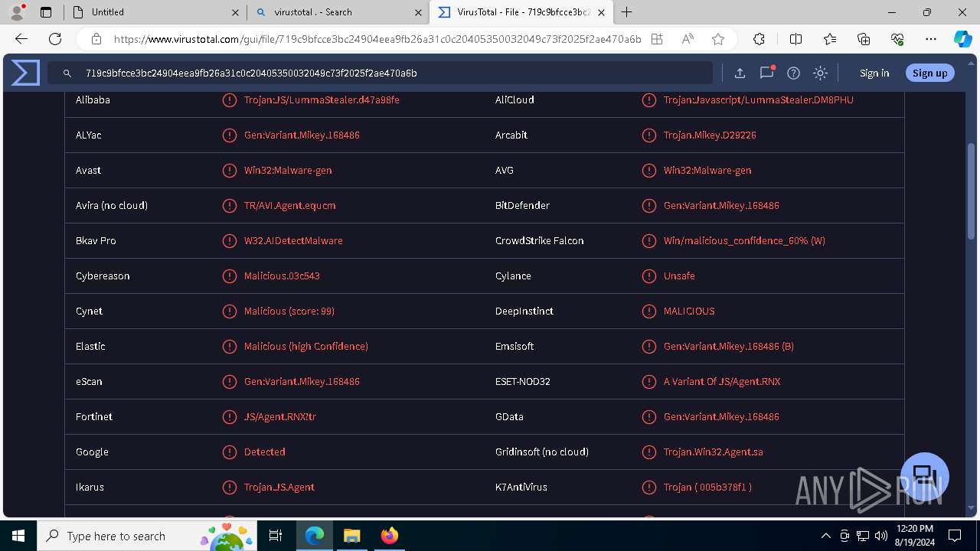980x551 pixels.
Task: Click the page vertical scrollbar thumb
Action: pos(972,191)
